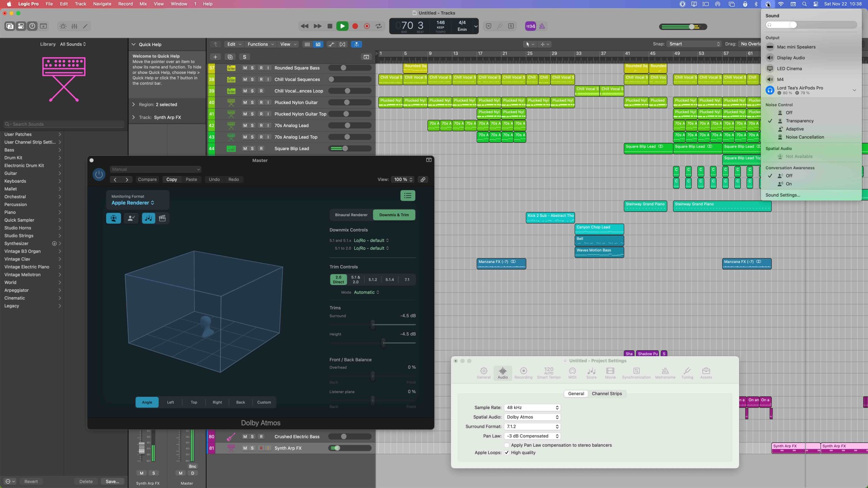Expand the Region 2 selected disclosure
This screenshot has height=488, width=868.
(134, 105)
